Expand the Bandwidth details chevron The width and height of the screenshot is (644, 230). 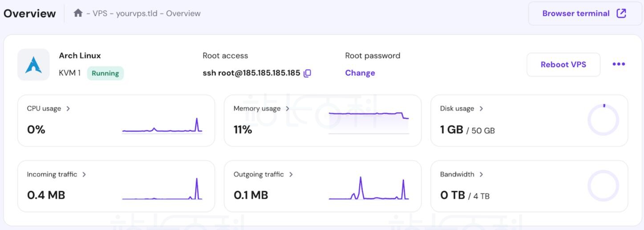pyautogui.click(x=481, y=174)
